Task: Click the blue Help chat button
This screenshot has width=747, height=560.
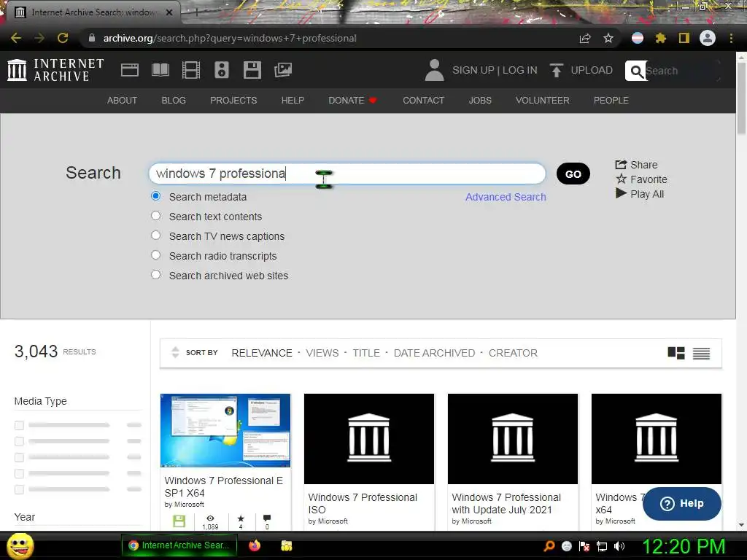Action: coord(682,503)
